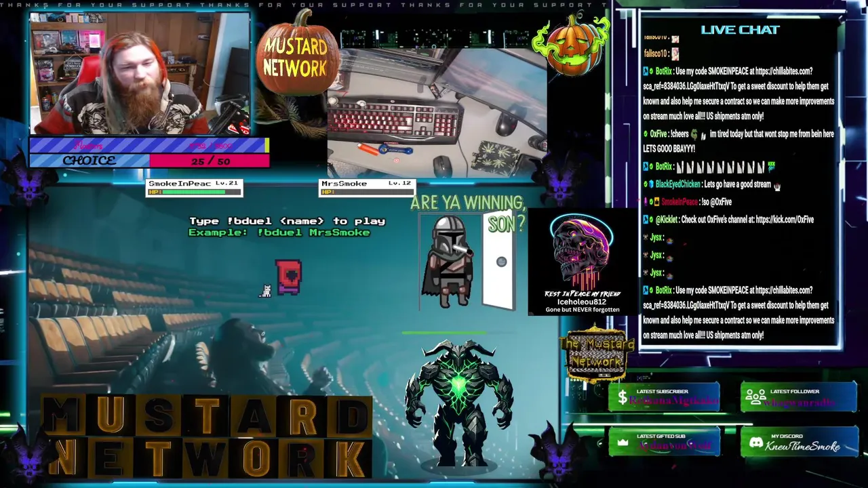Click the red pixel banner sprite in duel game
The height and width of the screenshot is (488, 868).
click(x=289, y=277)
